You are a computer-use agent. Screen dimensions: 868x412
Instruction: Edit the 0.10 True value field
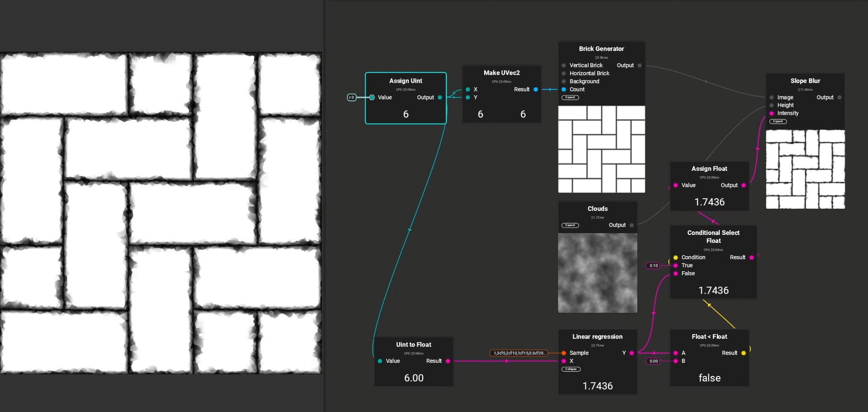tap(653, 266)
